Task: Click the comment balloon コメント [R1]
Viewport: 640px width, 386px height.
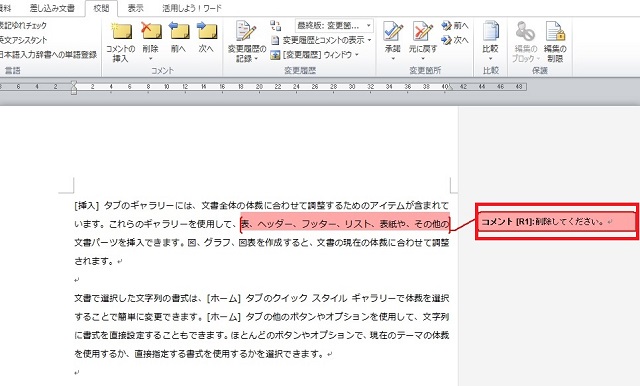Action: [557, 222]
